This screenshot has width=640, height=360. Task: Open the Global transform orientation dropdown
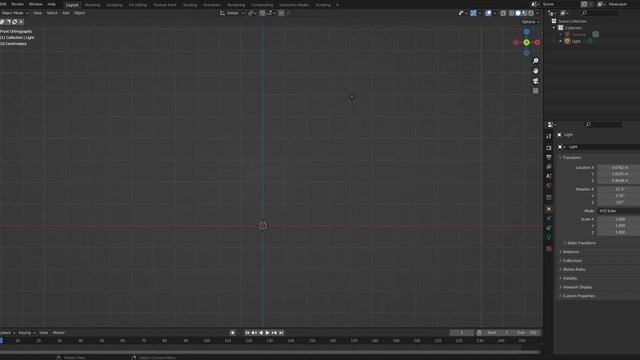tap(232, 13)
